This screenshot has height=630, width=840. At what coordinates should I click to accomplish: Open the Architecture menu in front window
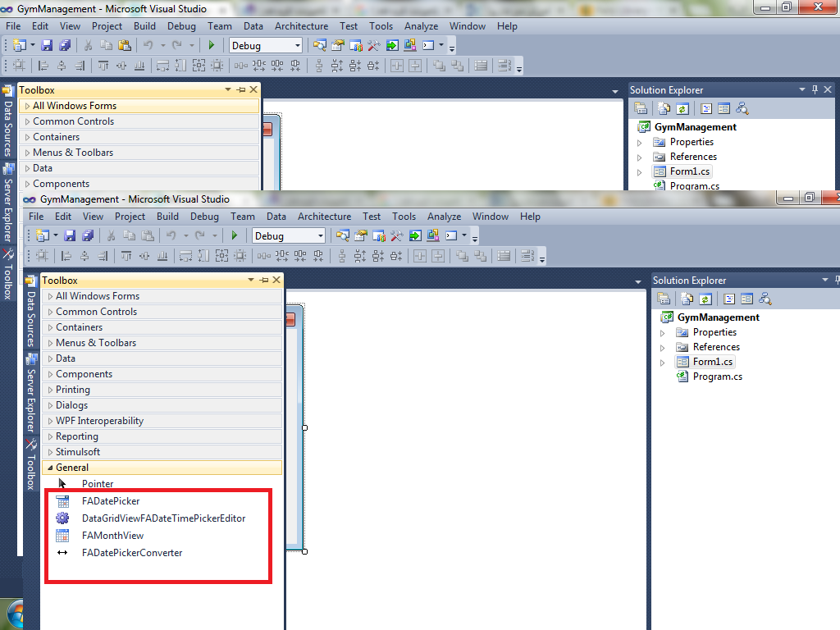click(x=325, y=217)
